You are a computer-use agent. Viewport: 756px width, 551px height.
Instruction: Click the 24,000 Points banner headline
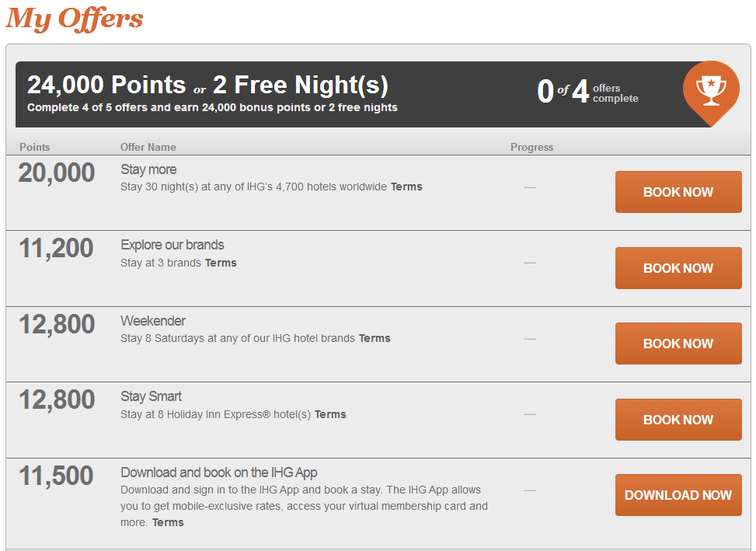[207, 85]
